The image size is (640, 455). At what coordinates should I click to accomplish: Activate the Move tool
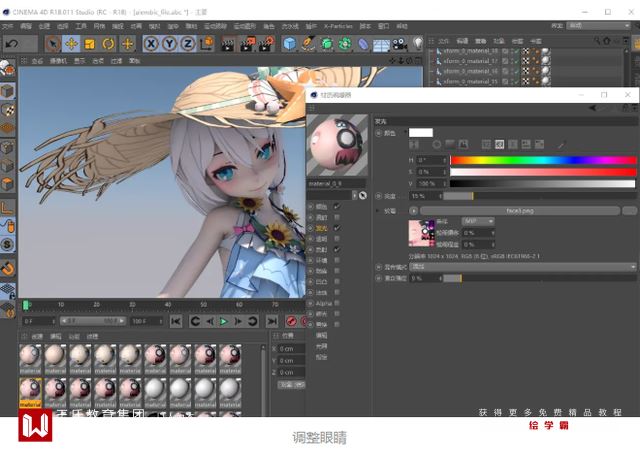coord(71,44)
